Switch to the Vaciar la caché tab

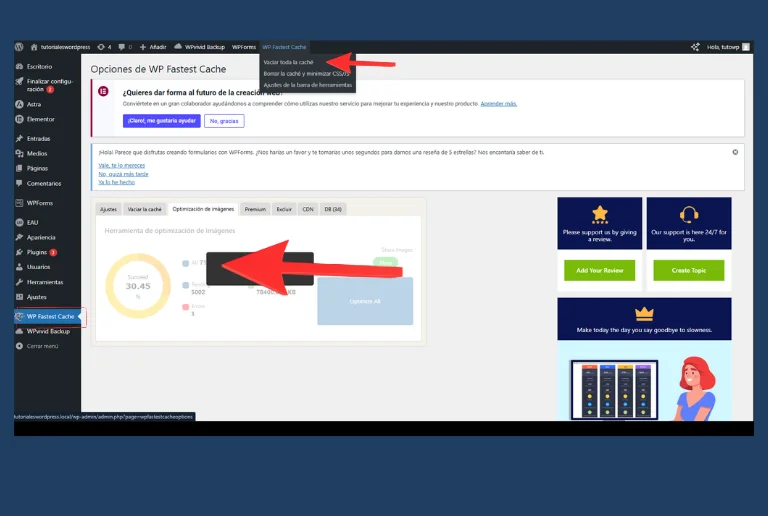click(x=144, y=209)
